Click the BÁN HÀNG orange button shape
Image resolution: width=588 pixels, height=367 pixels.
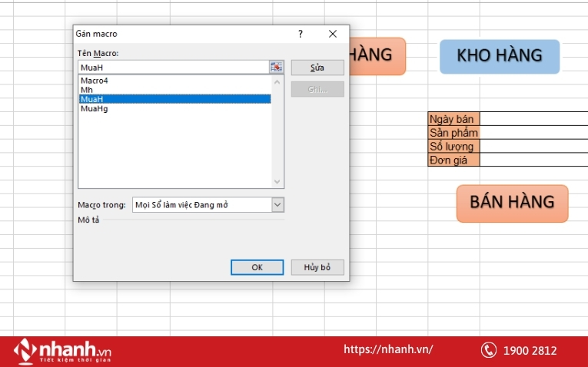[x=512, y=203]
